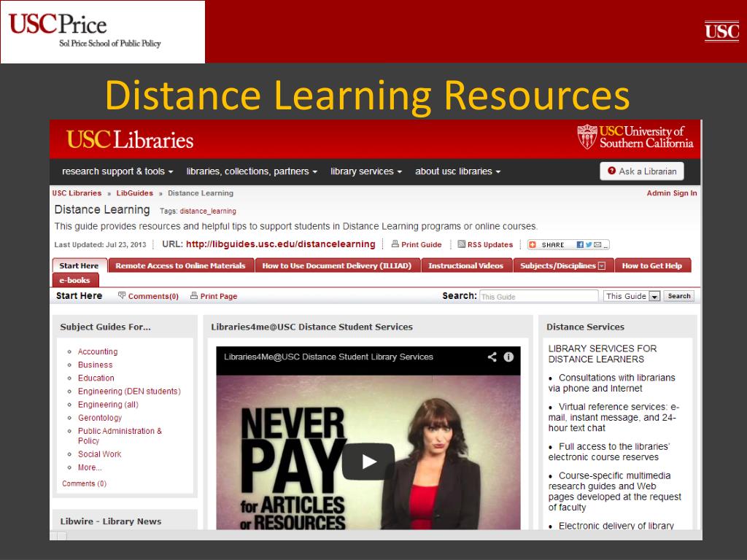The width and height of the screenshot is (747, 560).
Task: Open the Education subject guide
Action: (96, 378)
